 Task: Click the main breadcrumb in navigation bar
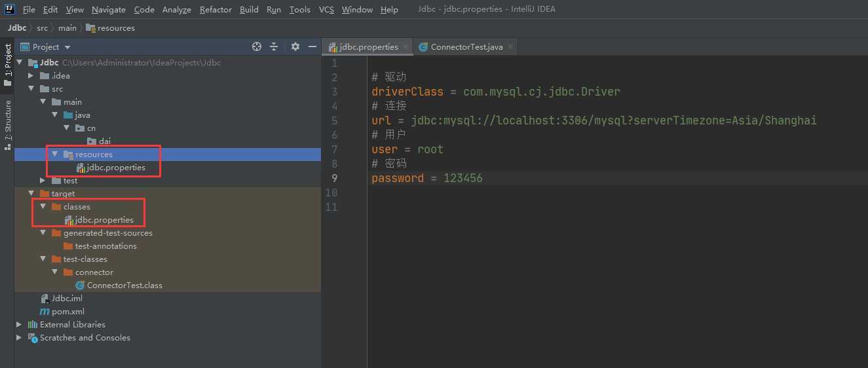click(x=67, y=28)
